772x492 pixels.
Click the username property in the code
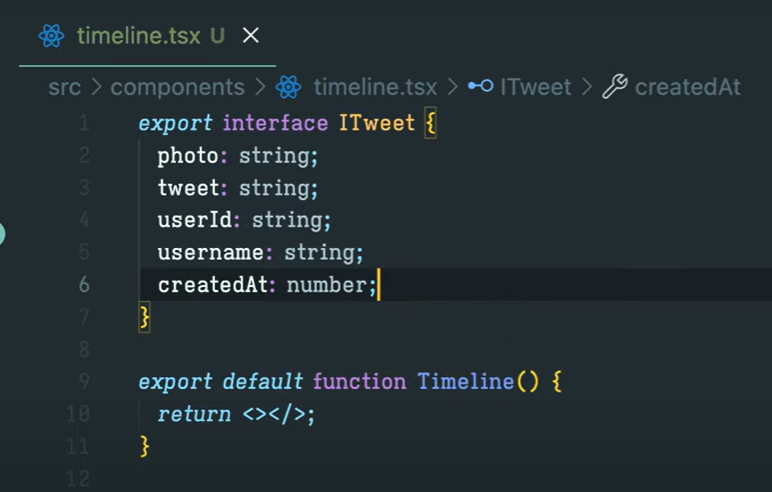(211, 253)
